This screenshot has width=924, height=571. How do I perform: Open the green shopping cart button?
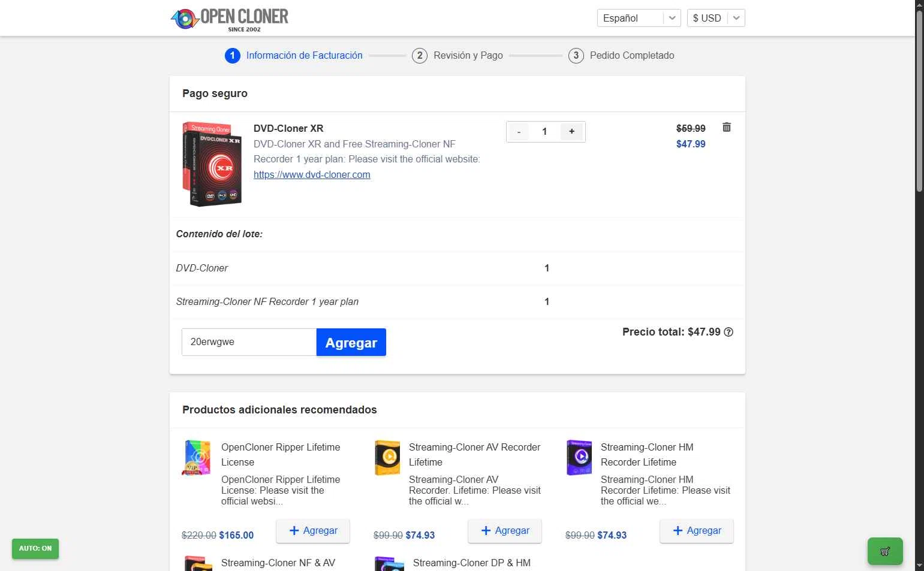[885, 551]
